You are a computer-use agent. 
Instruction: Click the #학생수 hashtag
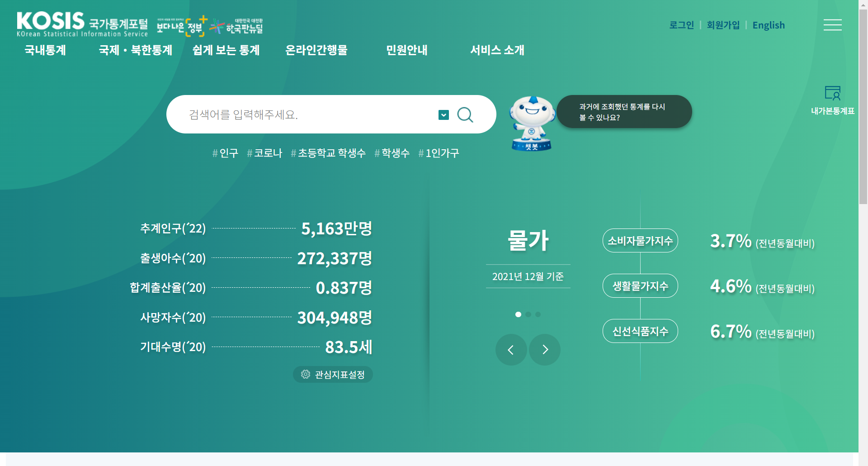pyautogui.click(x=392, y=153)
